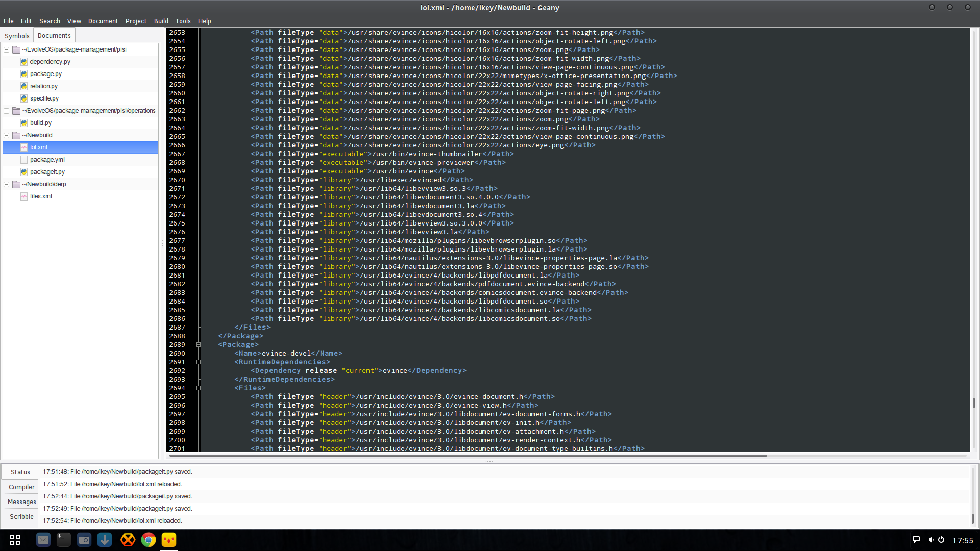The image size is (980, 551).
Task: Click the editor's vertical scrollbar handle
Action: pyautogui.click(x=974, y=403)
